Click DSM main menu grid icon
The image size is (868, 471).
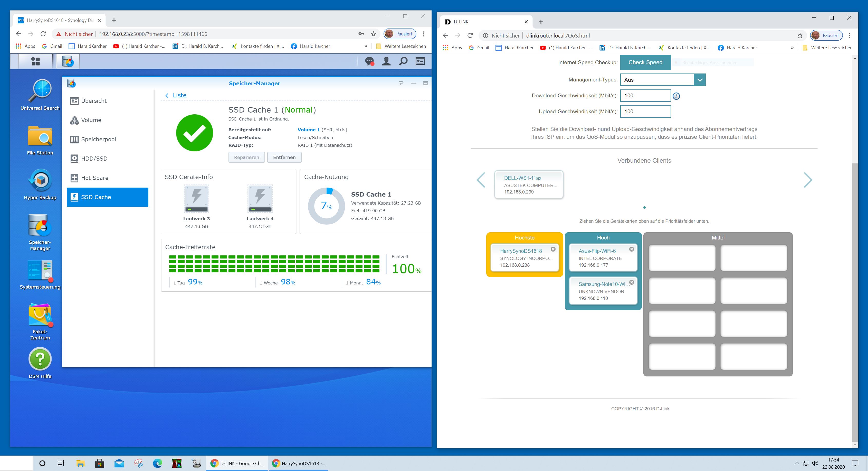click(35, 61)
